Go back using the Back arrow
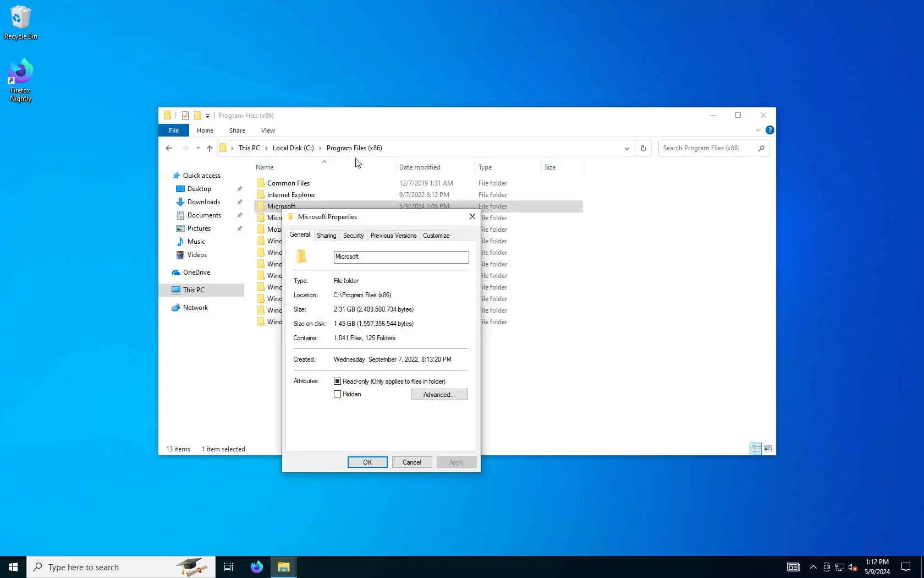 click(x=169, y=148)
